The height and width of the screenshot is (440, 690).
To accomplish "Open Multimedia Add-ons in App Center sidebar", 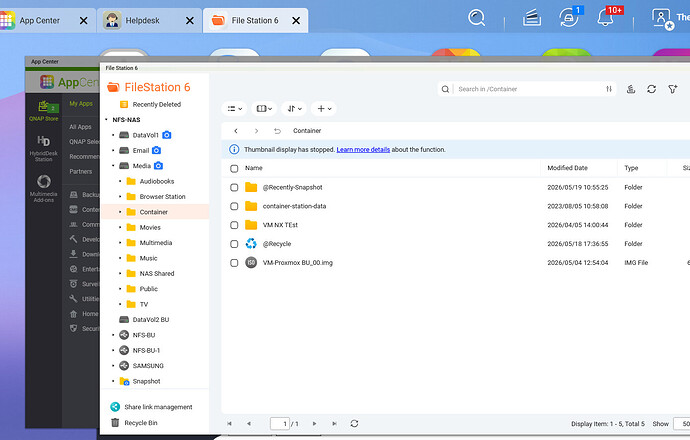I will 44,188.
